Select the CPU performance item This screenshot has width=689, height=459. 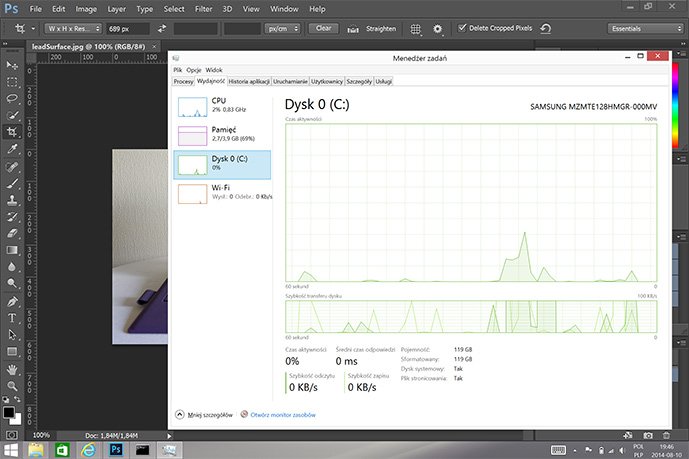(222, 107)
